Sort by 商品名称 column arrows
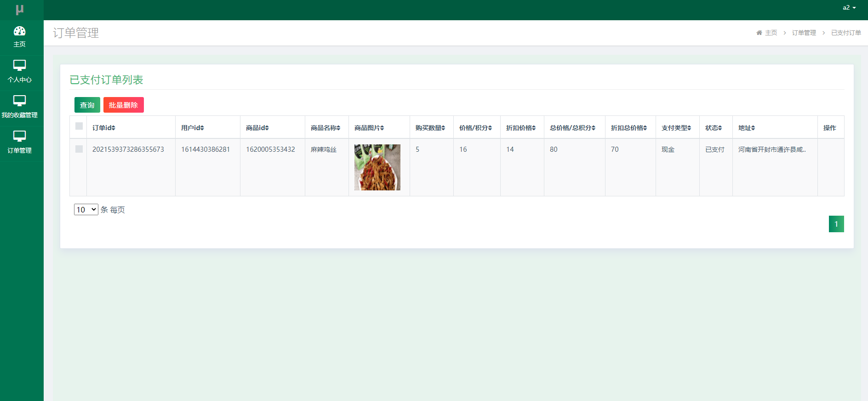The height and width of the screenshot is (401, 868). [338, 128]
